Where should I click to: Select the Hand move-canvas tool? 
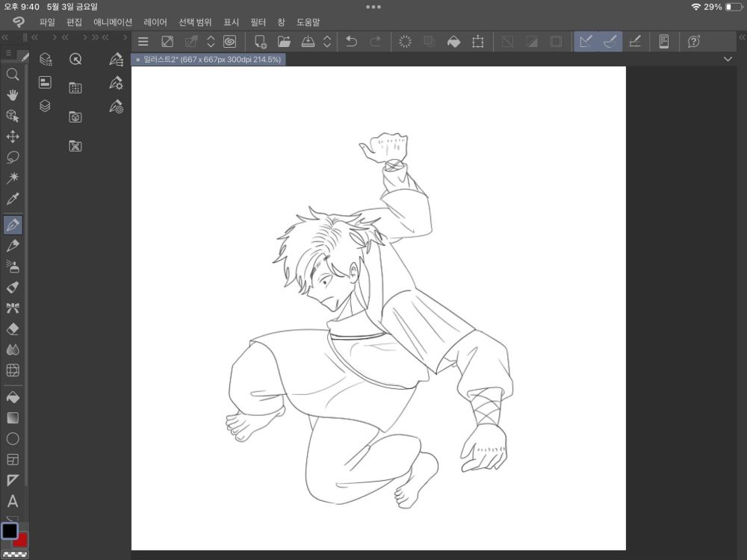(13, 96)
